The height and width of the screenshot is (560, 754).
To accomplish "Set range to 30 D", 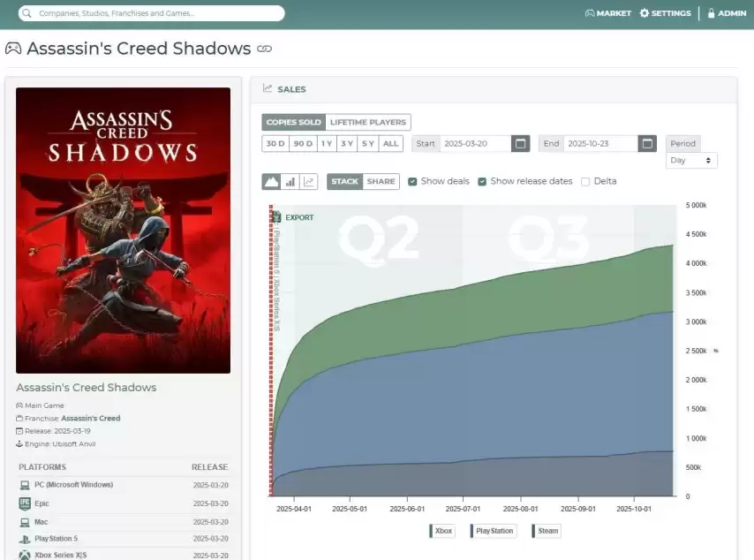I will tap(275, 143).
